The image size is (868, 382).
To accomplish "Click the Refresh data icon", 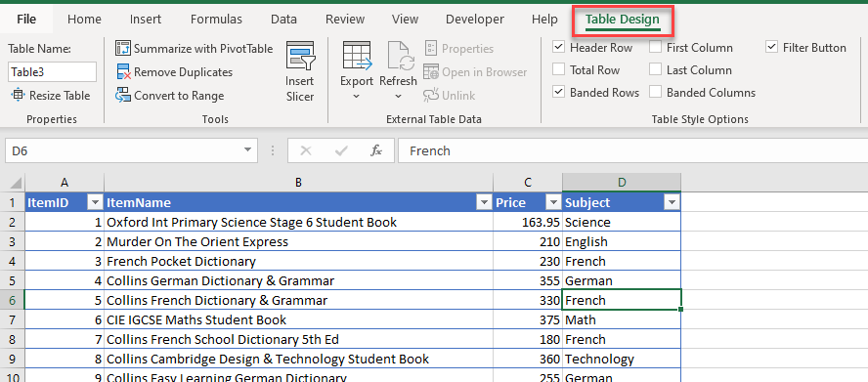I will 399,56.
